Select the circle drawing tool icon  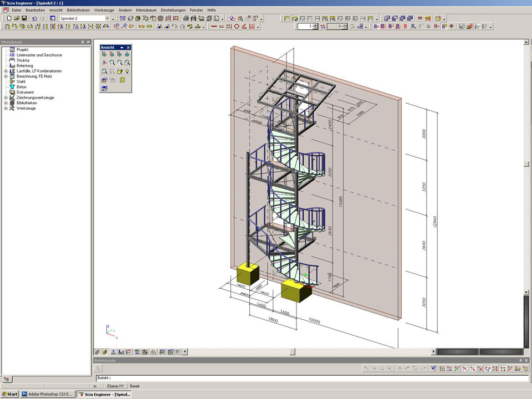[237, 26]
